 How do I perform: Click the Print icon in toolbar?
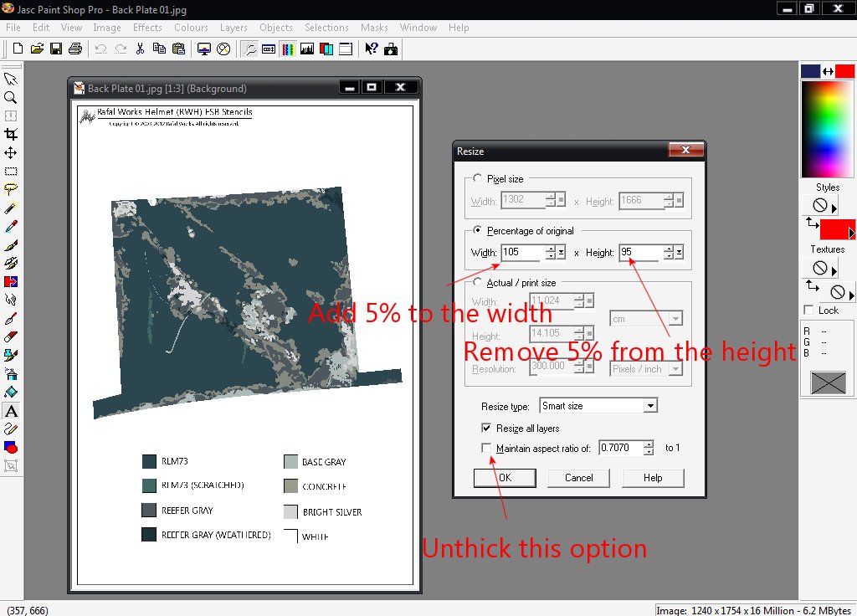click(75, 49)
